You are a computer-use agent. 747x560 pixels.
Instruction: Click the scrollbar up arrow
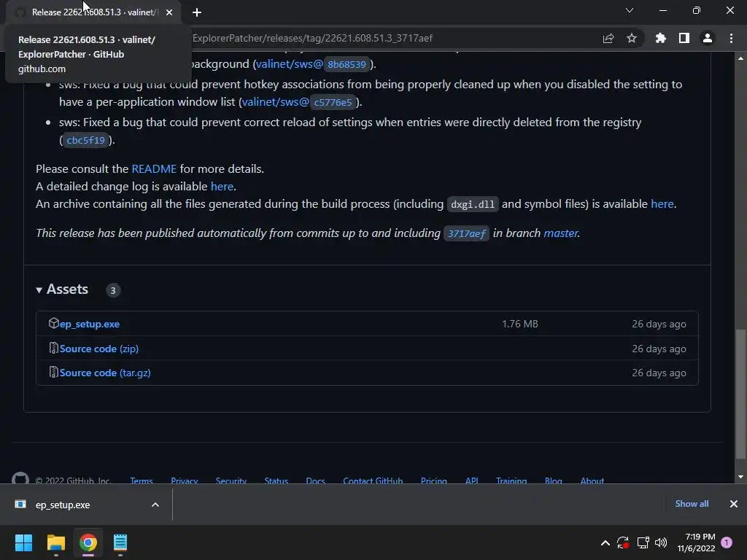740,58
